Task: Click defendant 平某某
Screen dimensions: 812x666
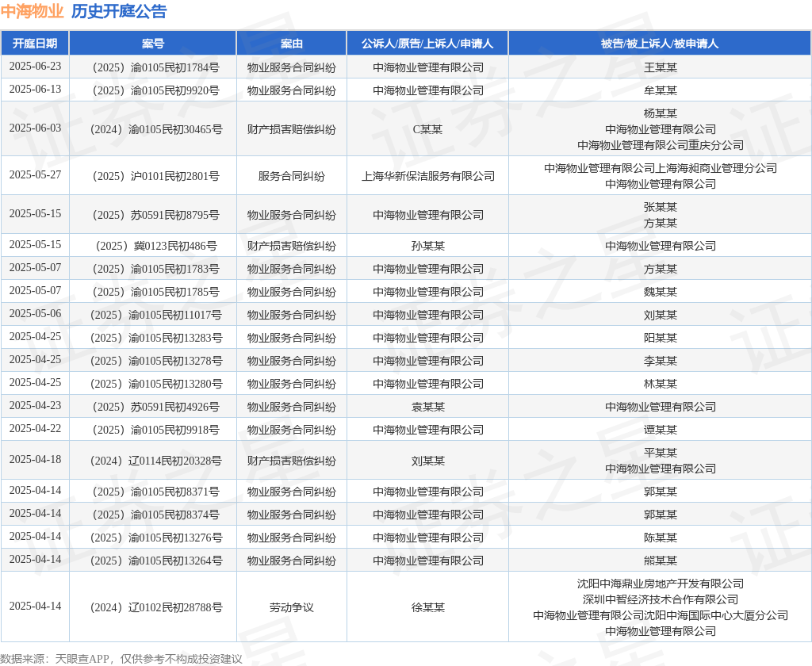Action: pos(661,452)
